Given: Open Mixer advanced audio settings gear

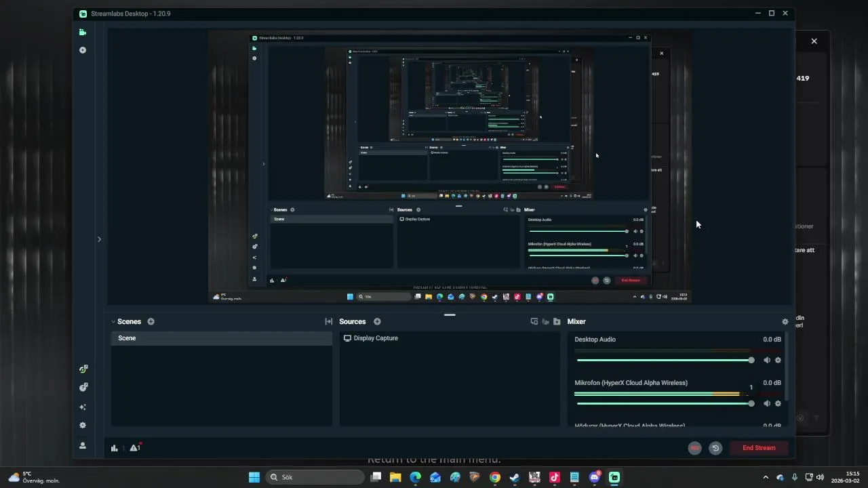Looking at the screenshot, I should pos(785,322).
